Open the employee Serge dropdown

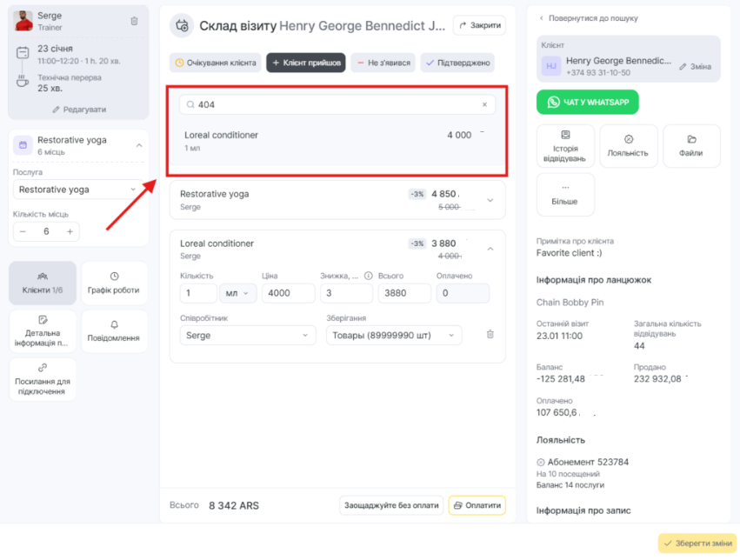coord(248,335)
